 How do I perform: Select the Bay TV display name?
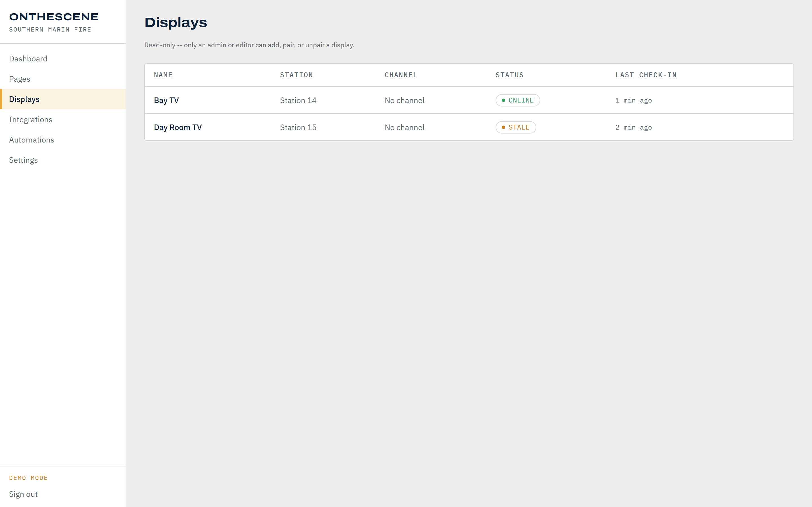166,100
